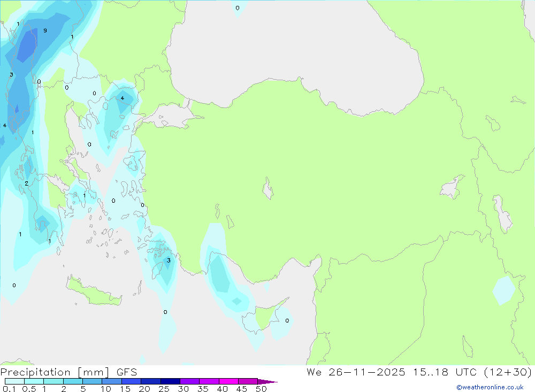Viewport: 535px width, 392px height.
Task: Click the 0.5–1 mm legend color box
Action: tap(34, 381)
